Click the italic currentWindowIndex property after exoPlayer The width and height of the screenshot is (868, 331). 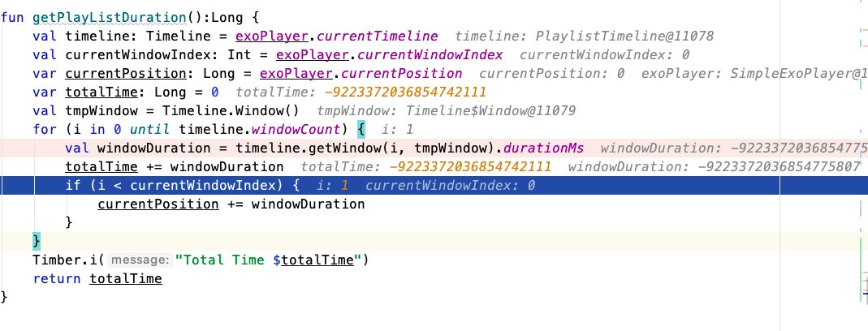click(x=430, y=55)
